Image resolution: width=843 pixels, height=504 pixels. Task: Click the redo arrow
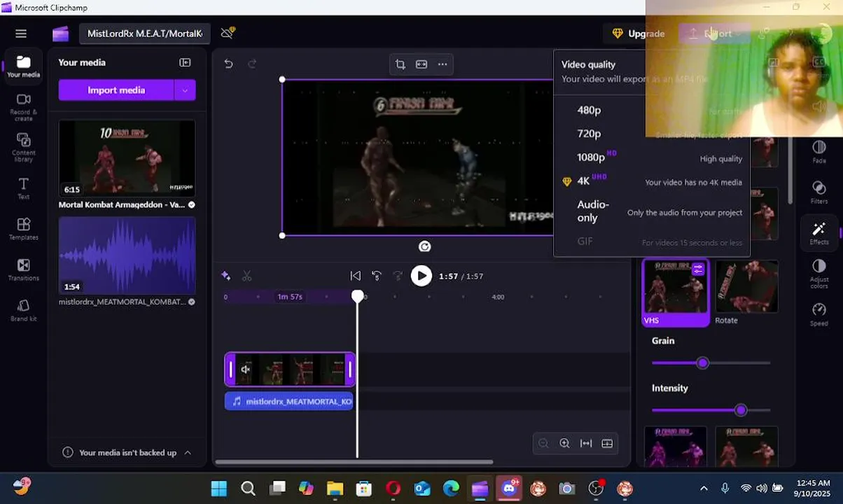[x=252, y=64]
